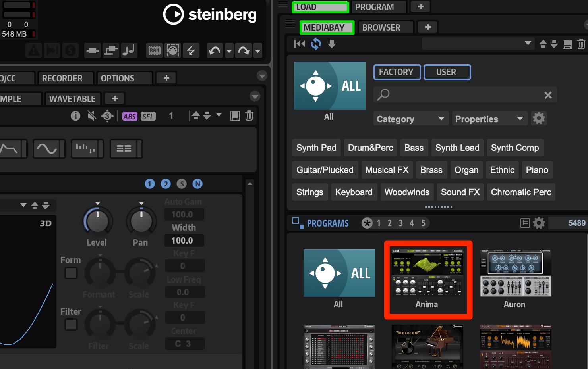588x369 pixels.
Task: Click the MediaBay toolbar save disk icon
Action: (x=567, y=44)
